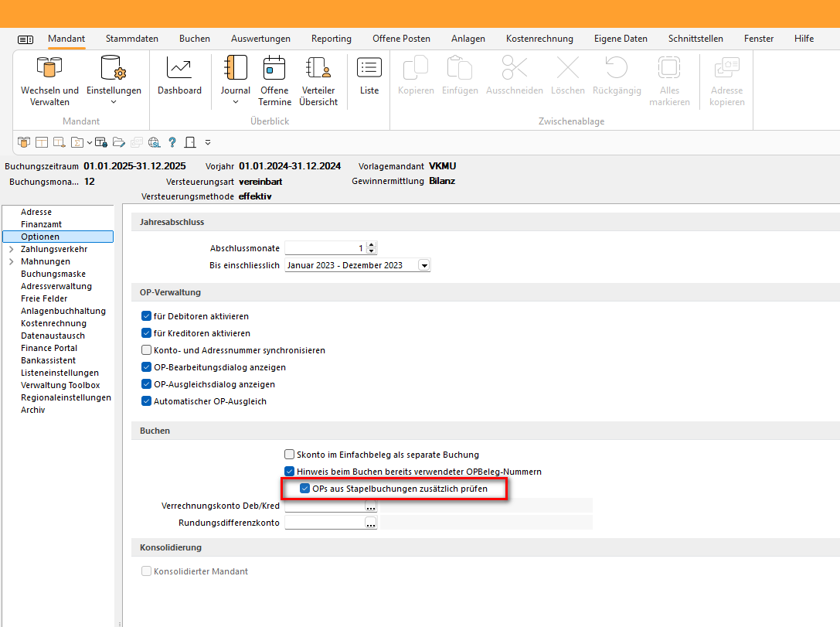Disable OP-Verwaltung für Debitoren
The width and height of the screenshot is (840, 627).
(147, 316)
